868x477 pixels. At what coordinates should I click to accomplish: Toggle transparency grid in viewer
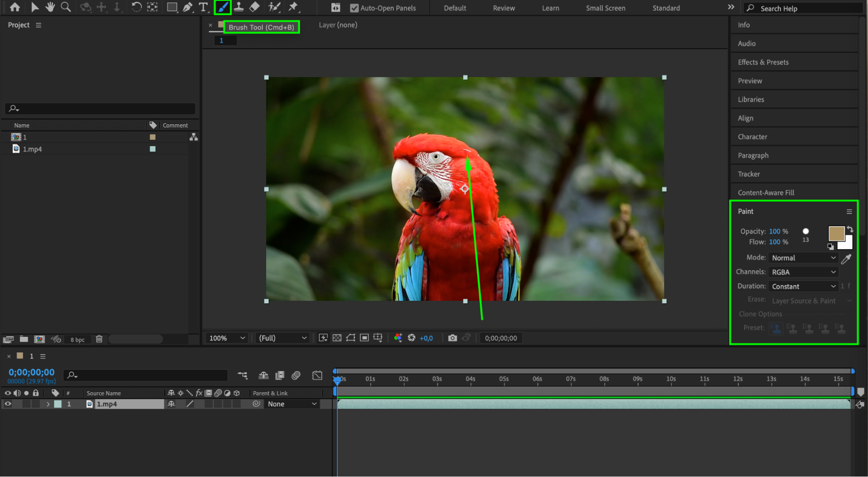click(x=337, y=338)
